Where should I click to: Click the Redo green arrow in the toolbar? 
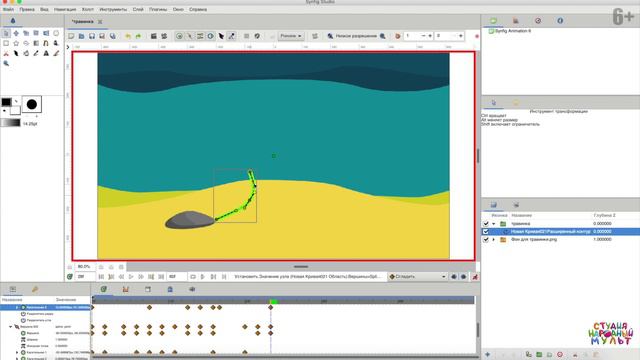138,36
